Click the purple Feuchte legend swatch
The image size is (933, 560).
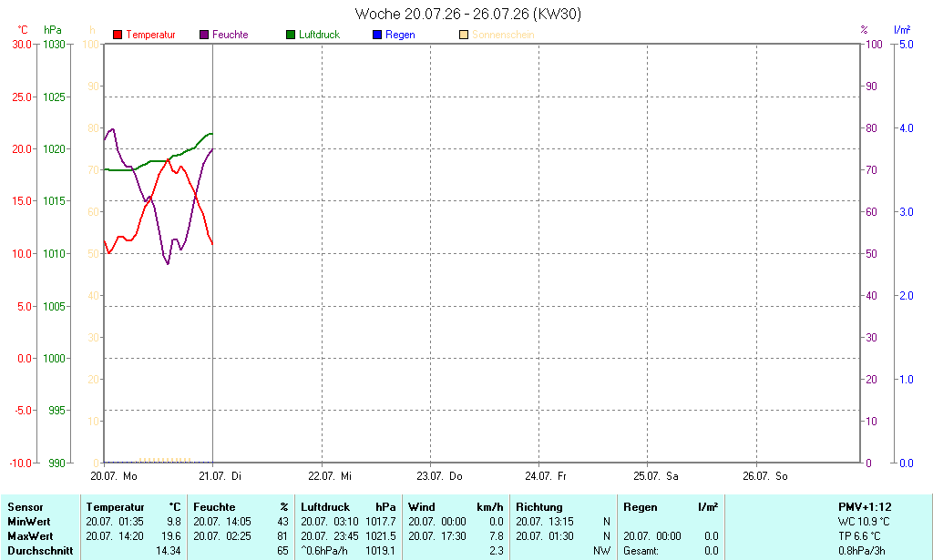click(204, 35)
